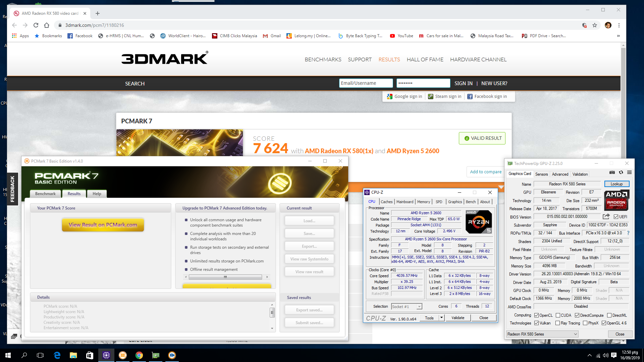
Task: Open Task View on the taskbar
Action: point(40,355)
